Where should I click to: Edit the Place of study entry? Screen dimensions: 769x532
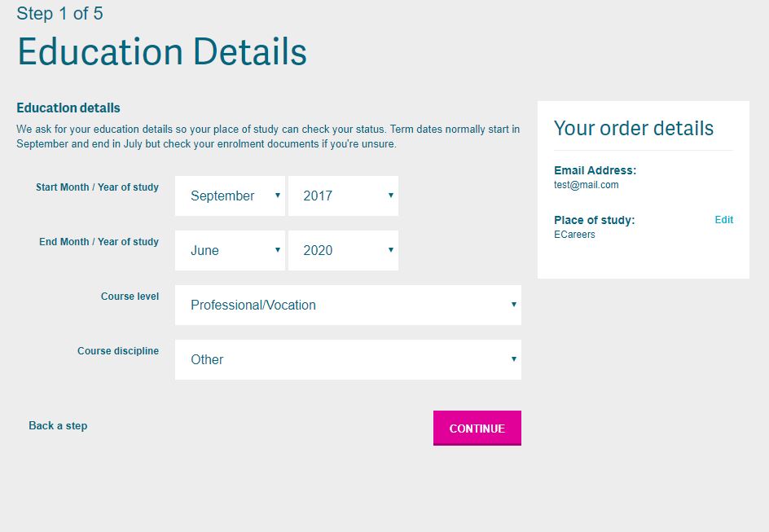(x=723, y=219)
